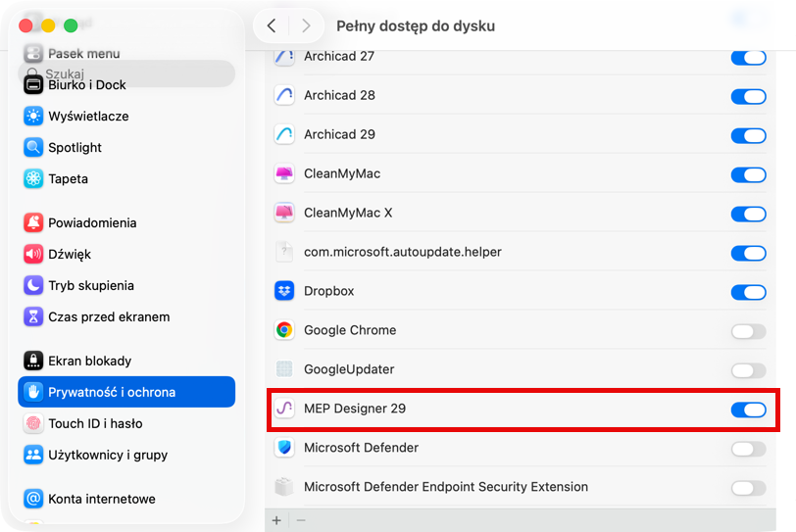Screen dimensions: 796x532
Task: Click the Pełny dostęp do dysku title
Action: click(x=416, y=25)
